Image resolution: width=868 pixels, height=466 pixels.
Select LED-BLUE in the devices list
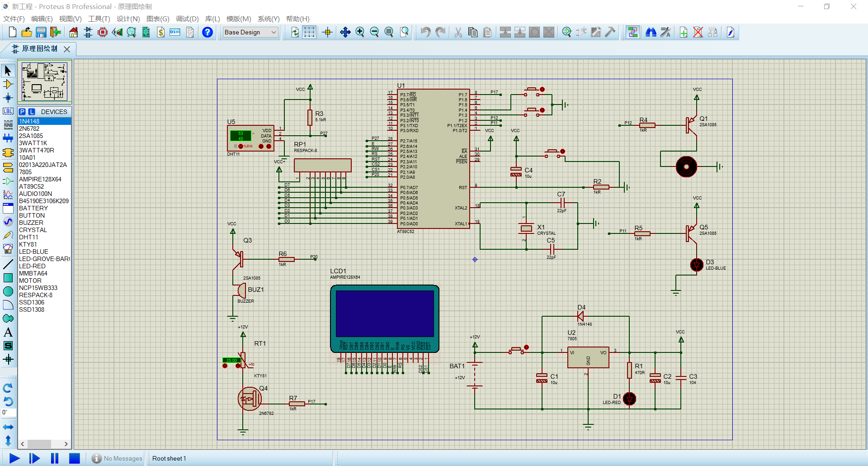(44, 252)
